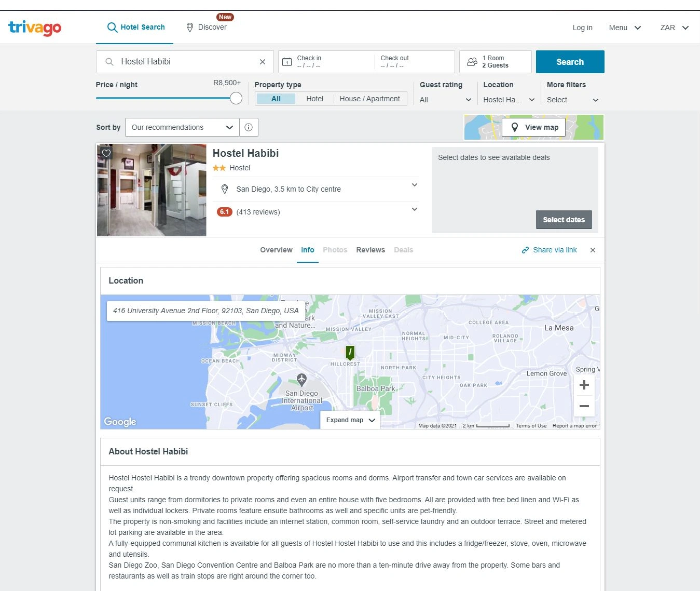The image size is (700, 591).
Task: Click the Hostel Habibi search input
Action: [184, 62]
